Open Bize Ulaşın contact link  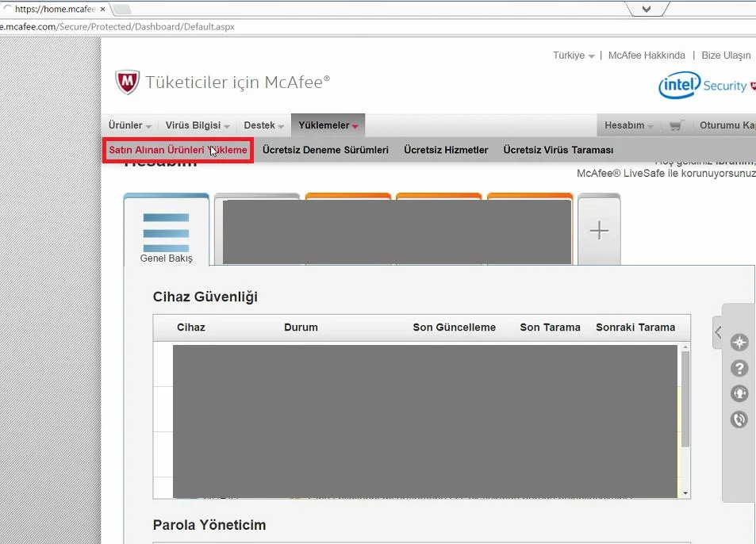click(726, 56)
